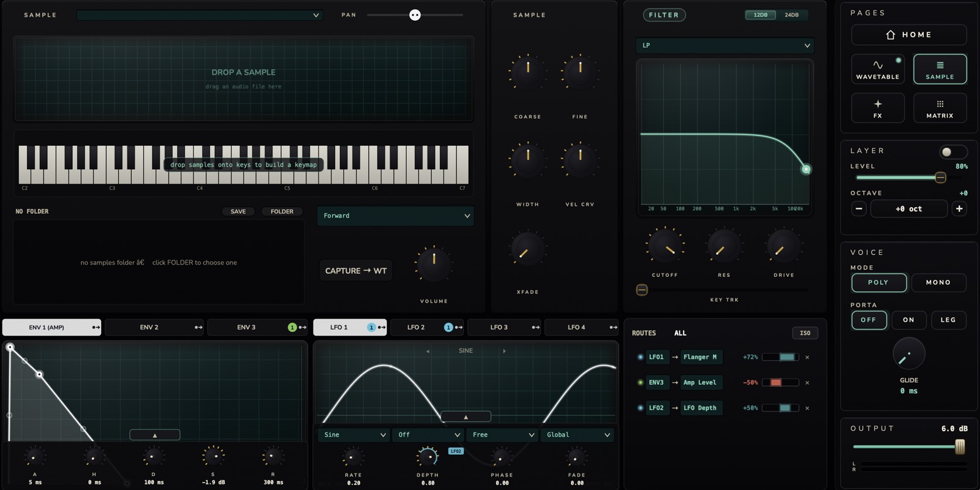The image size is (980, 490).
Task: Toggle the FILTER enable button
Action: 664,15
